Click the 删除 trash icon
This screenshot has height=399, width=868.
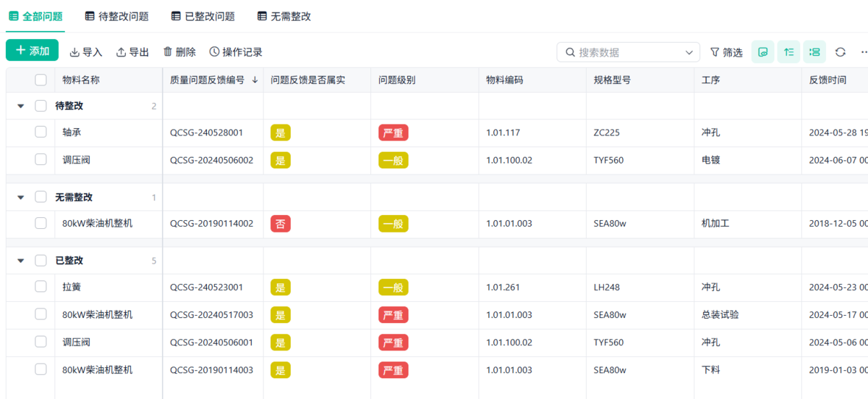(168, 52)
